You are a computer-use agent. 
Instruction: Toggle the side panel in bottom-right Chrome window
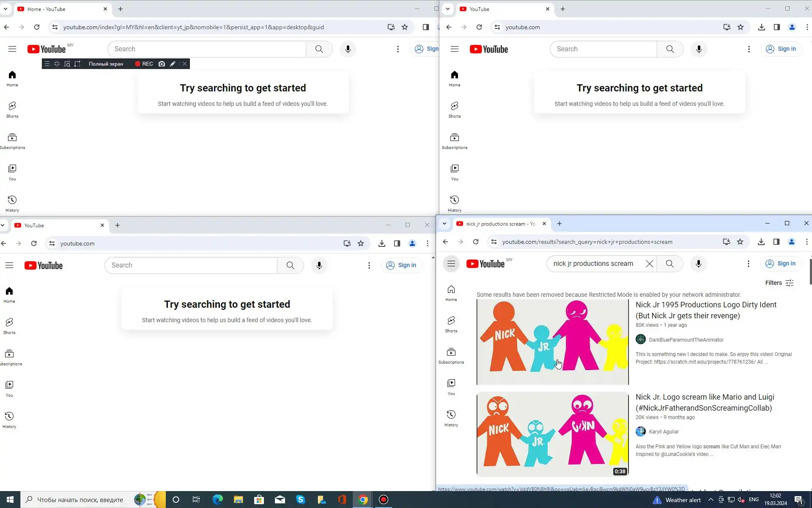click(x=776, y=242)
